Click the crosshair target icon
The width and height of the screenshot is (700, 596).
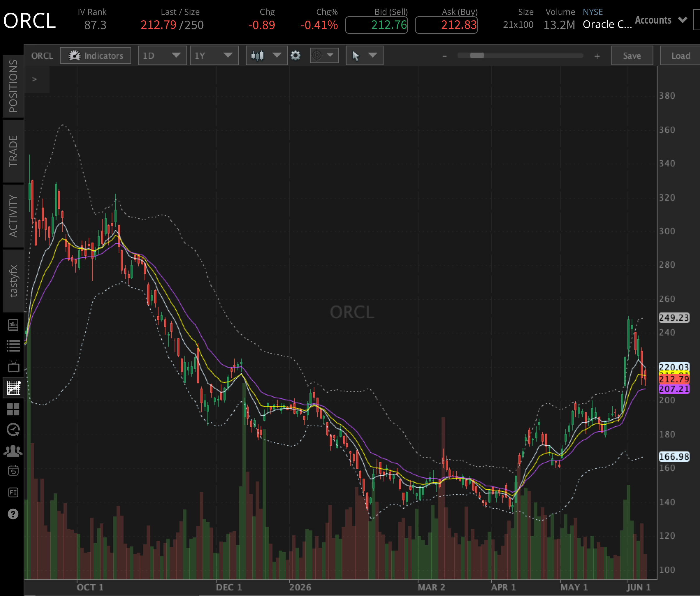(x=317, y=55)
